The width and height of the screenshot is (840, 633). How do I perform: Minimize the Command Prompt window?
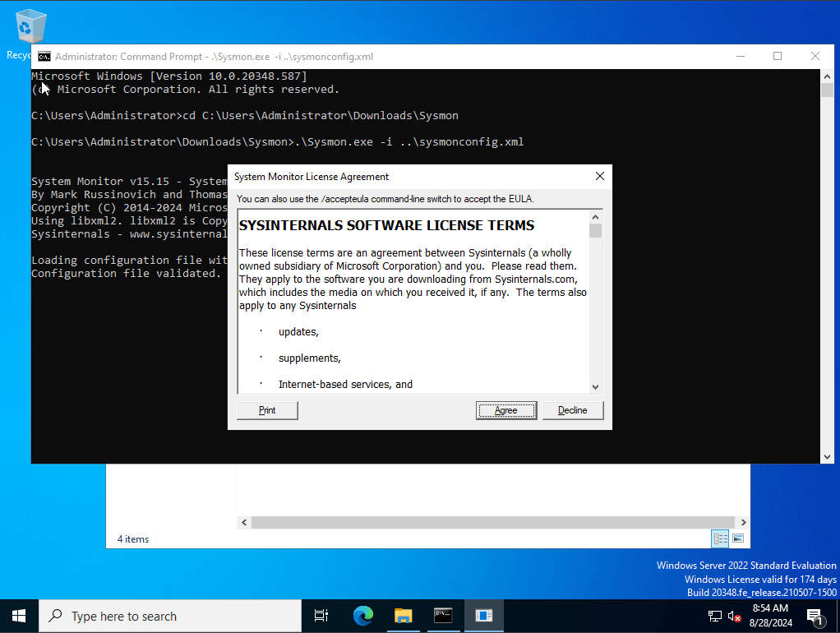pyautogui.click(x=741, y=56)
